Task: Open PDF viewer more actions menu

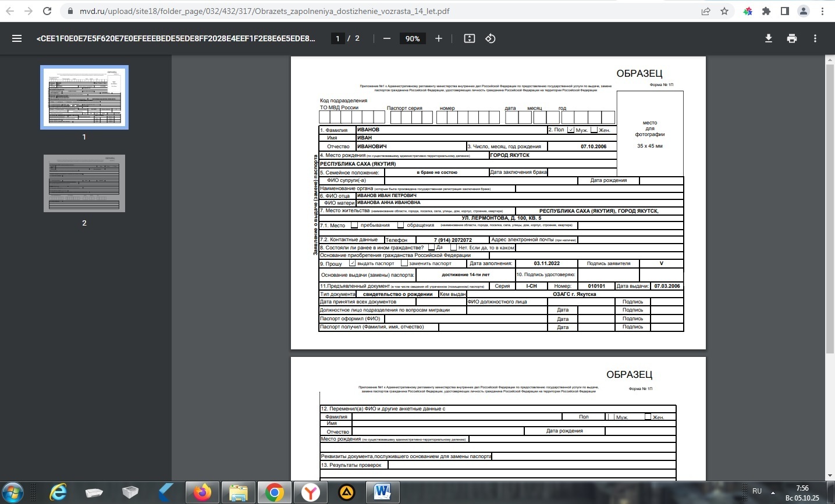Action: 815,38
